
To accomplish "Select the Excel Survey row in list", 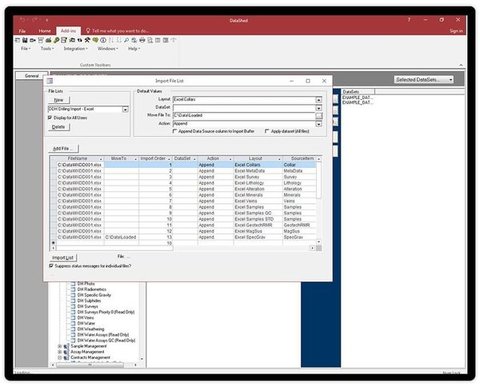I will pos(186,177).
